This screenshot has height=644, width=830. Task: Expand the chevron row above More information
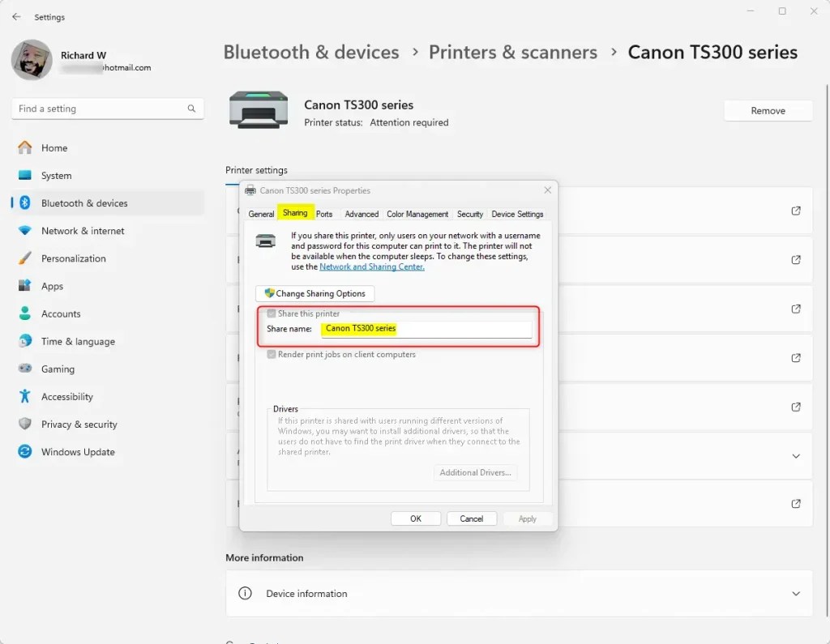[795, 455]
